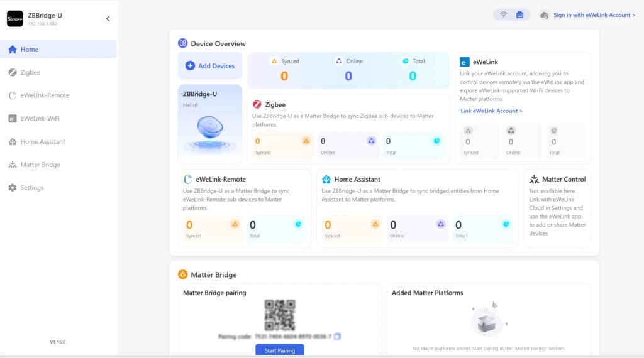
Task: Click eWeLink-Remote Synced tile
Action: pos(213,229)
